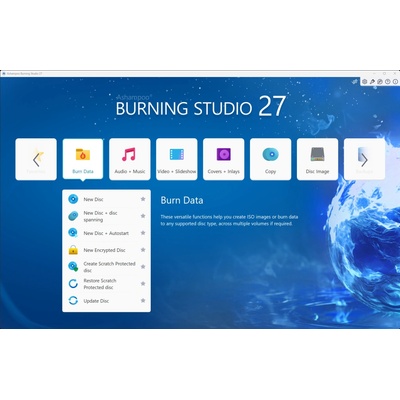Show more categories with the right arrow
400x400 pixels.
pos(364,160)
